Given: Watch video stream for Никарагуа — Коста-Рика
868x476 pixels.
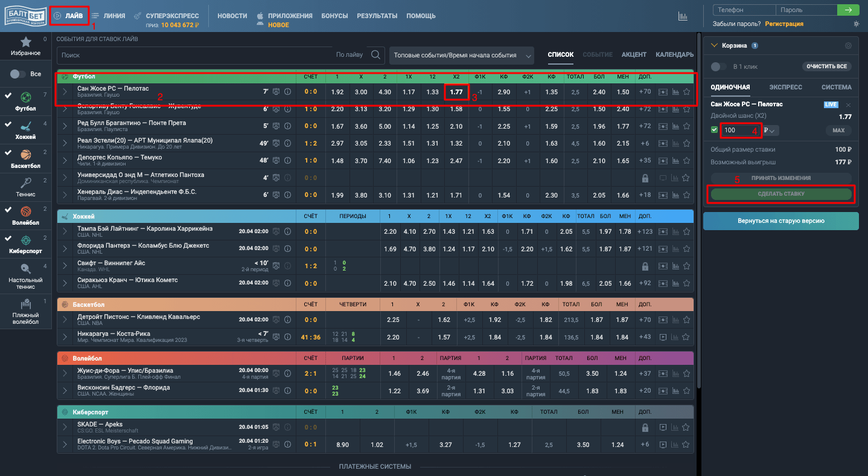Looking at the screenshot, I should (x=663, y=337).
